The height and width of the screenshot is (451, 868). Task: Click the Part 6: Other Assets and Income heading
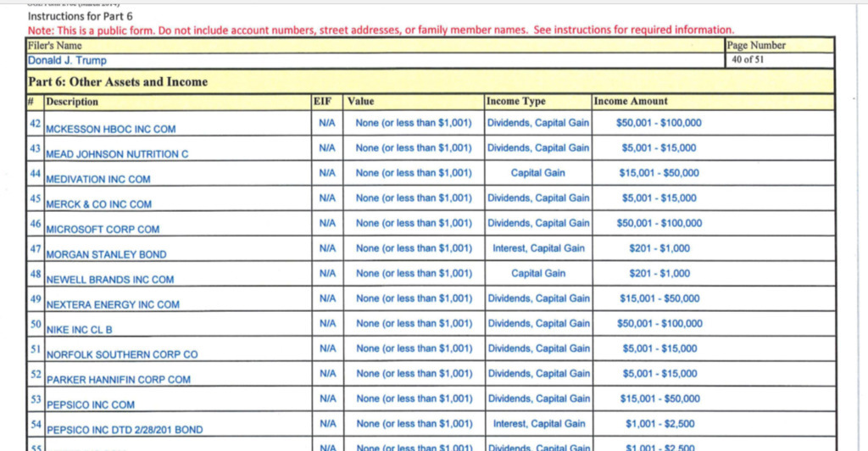118,82
